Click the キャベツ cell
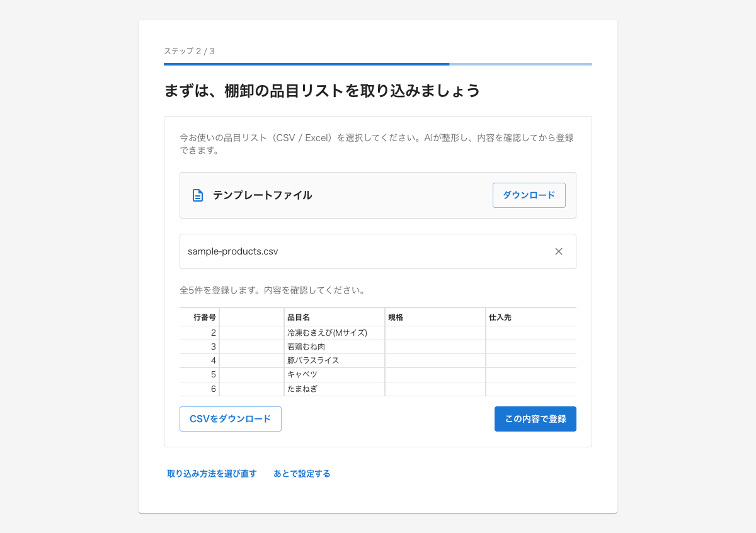The image size is (756, 533). 335,374
